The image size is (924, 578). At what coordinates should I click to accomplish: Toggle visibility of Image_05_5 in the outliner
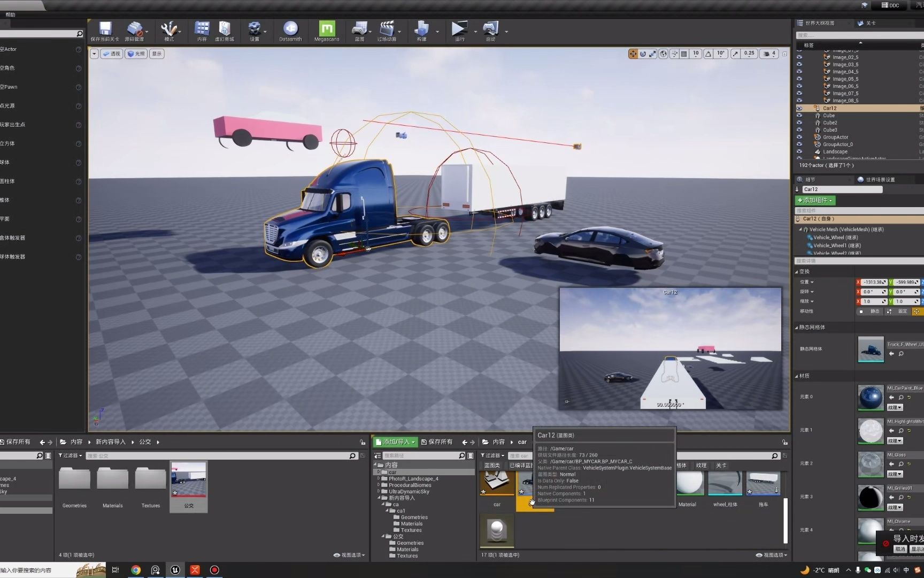[x=799, y=78]
